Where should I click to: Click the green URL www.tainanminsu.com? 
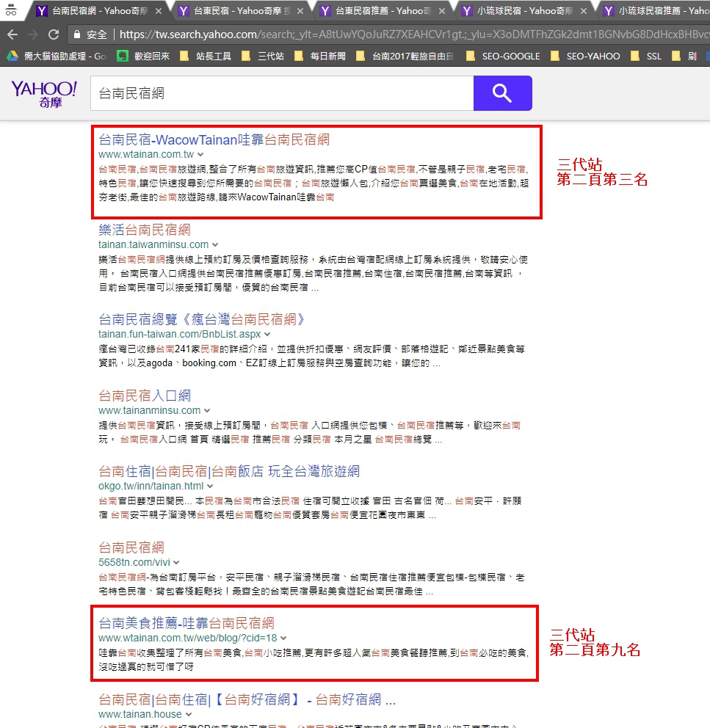pyautogui.click(x=149, y=410)
